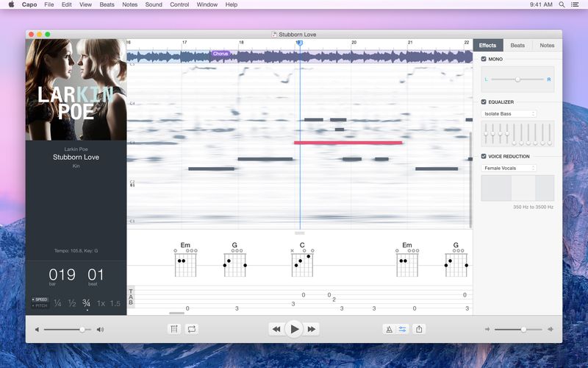588x368 pixels.
Task: Open the View menu
Action: (85, 4)
